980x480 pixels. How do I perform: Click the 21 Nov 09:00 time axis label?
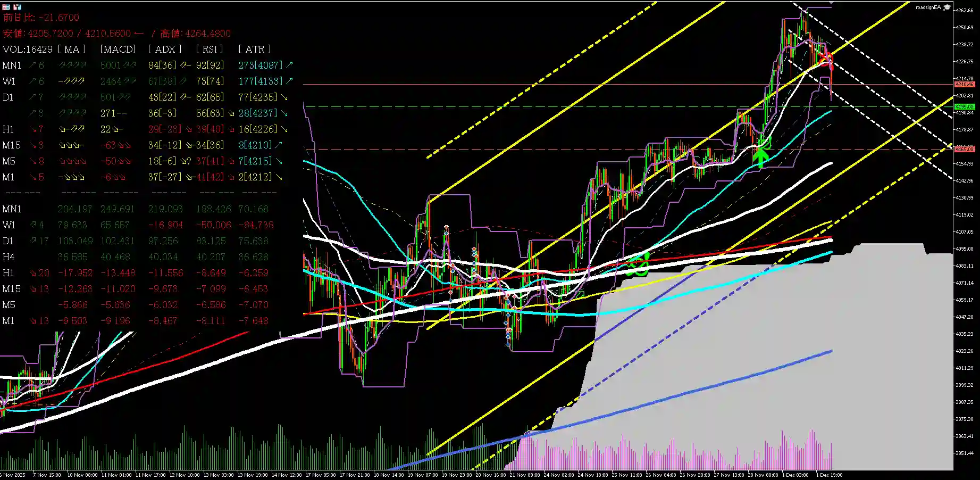click(524, 475)
